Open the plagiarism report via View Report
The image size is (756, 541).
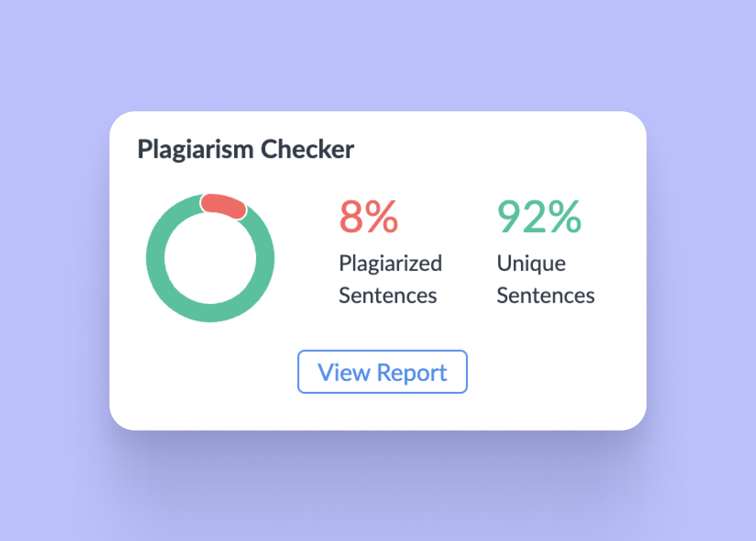click(x=382, y=372)
